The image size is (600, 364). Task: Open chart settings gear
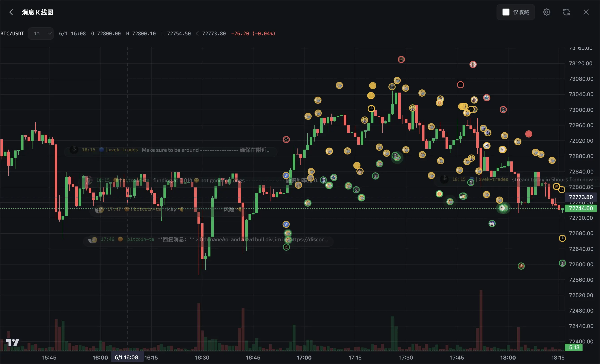coord(546,12)
